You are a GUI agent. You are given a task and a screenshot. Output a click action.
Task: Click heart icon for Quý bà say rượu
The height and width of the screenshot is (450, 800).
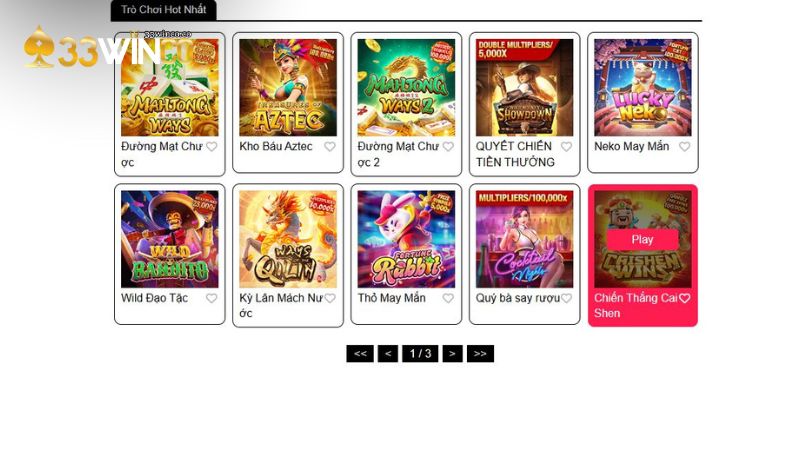pyautogui.click(x=566, y=298)
